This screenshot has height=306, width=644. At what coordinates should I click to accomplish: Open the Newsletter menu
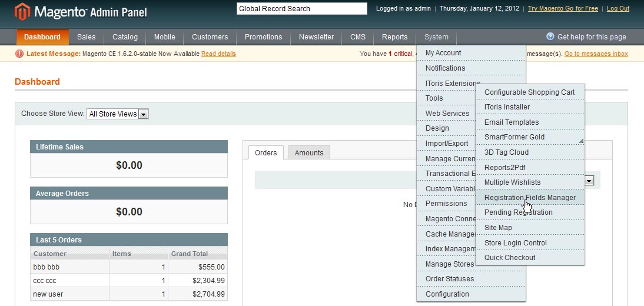(x=316, y=37)
